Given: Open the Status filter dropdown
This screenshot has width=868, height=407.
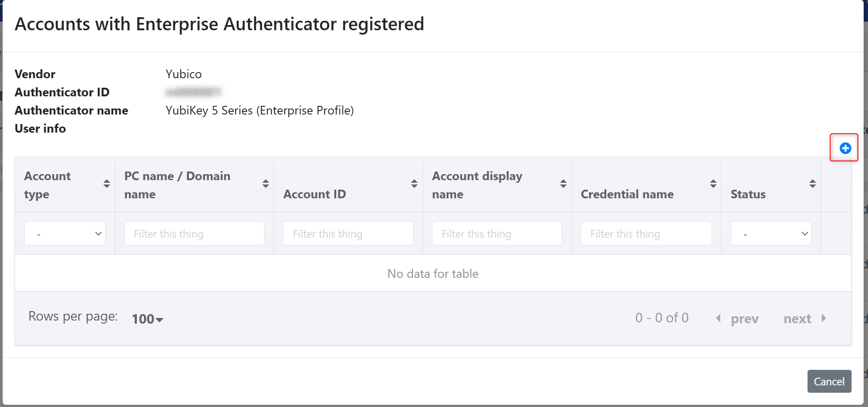Looking at the screenshot, I should pos(771,233).
